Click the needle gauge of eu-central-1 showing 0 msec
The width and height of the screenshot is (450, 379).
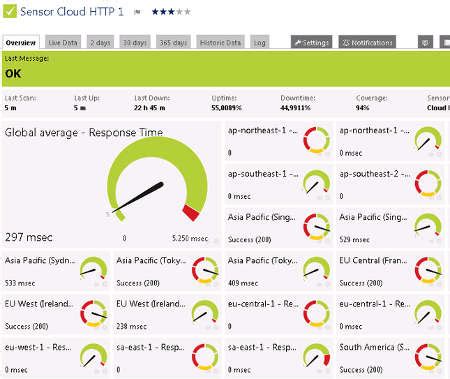click(x=428, y=313)
